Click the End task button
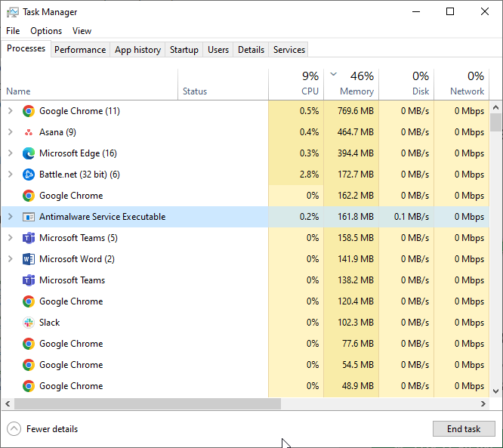 coord(464,429)
